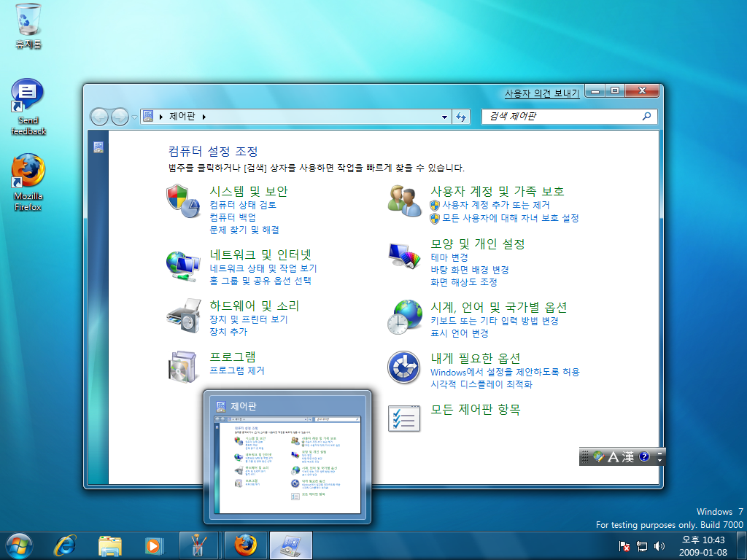Click the IME tool icon on language bar
747x560 pixels.
pos(598,456)
